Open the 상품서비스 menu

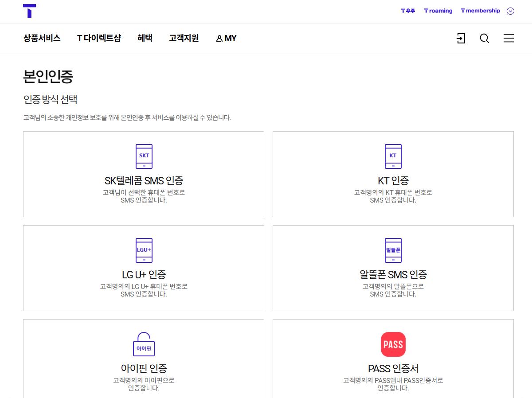pyautogui.click(x=42, y=38)
